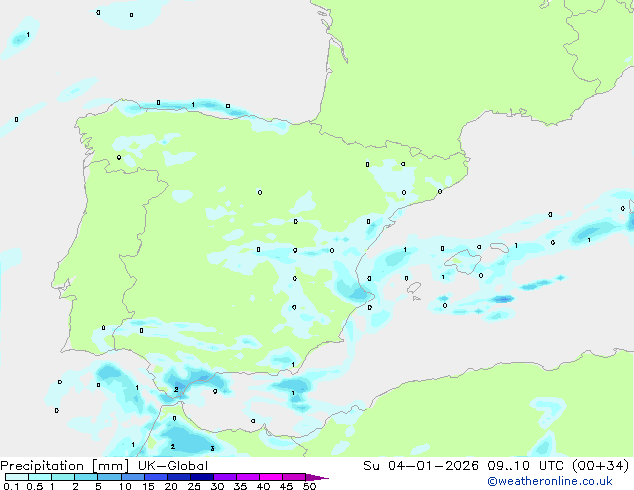This screenshot has width=634, height=490.
Task: Click the legend value '10'
Action: pyautogui.click(x=125, y=486)
